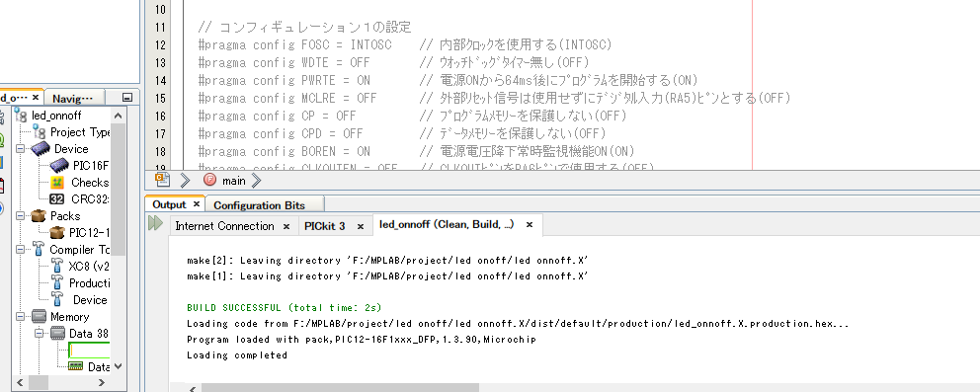Image resolution: width=980 pixels, height=392 pixels.
Task: Click the CRC32 '32' icon
Action: (57, 199)
